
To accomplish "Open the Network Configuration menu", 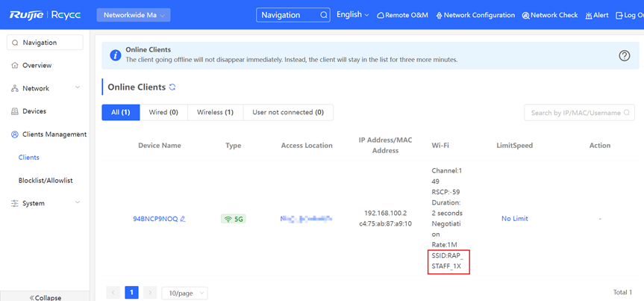I will 475,15.
